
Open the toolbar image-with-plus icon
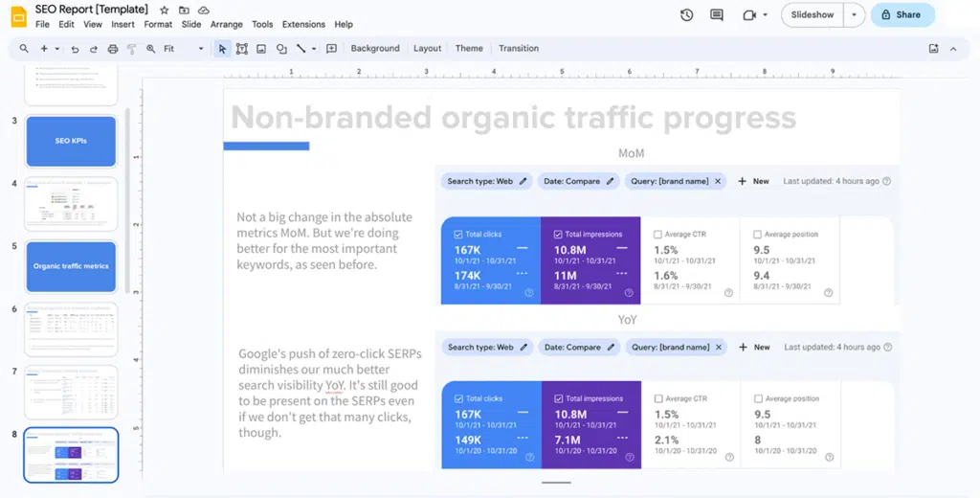tap(934, 48)
